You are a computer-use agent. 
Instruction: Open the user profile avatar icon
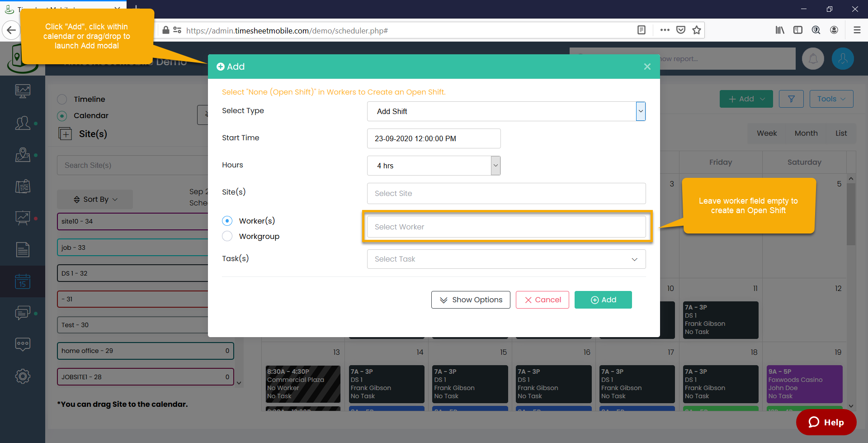pyautogui.click(x=843, y=59)
